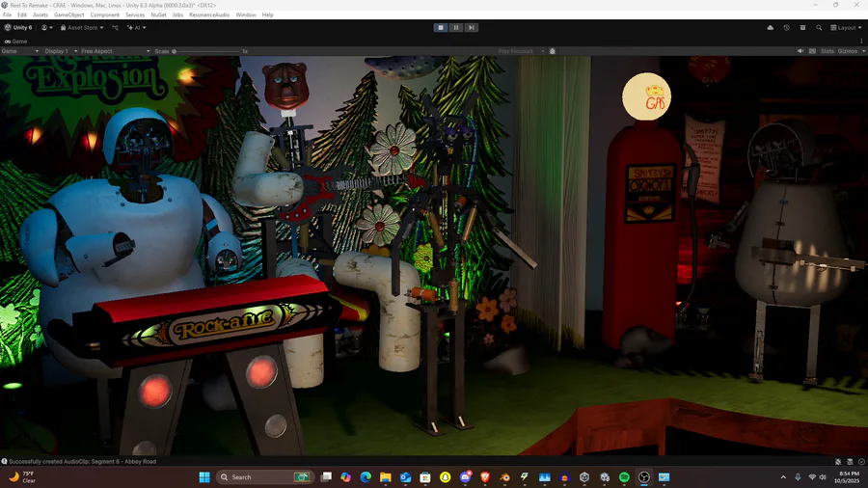Viewport: 868px width, 488px height.
Task: Toggle keyboard shortcuts in Game view
Action: tap(813, 51)
